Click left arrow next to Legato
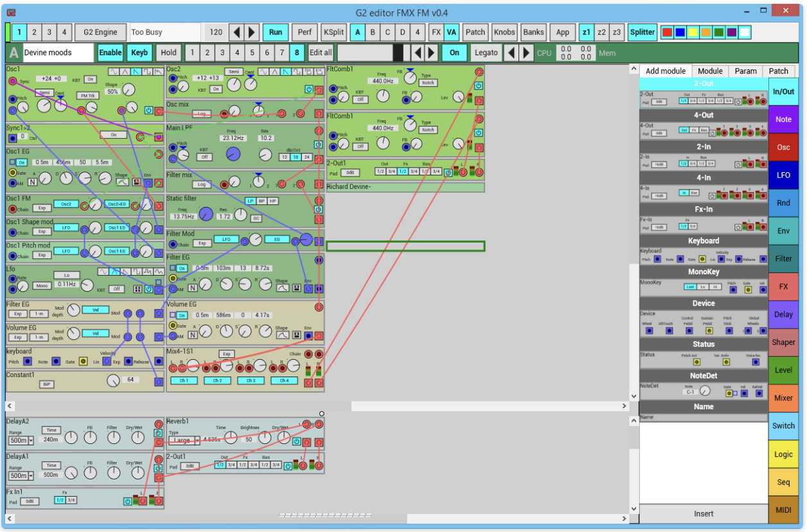The height and width of the screenshot is (532, 807). click(511, 53)
